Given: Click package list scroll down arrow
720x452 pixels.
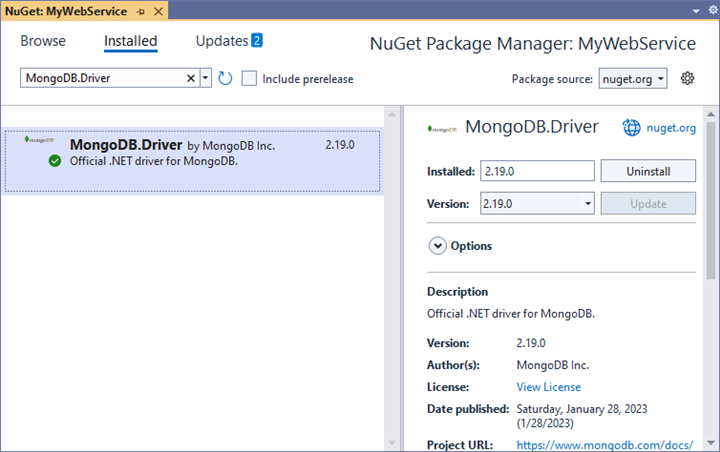Looking at the screenshot, I should pyautogui.click(x=392, y=443).
